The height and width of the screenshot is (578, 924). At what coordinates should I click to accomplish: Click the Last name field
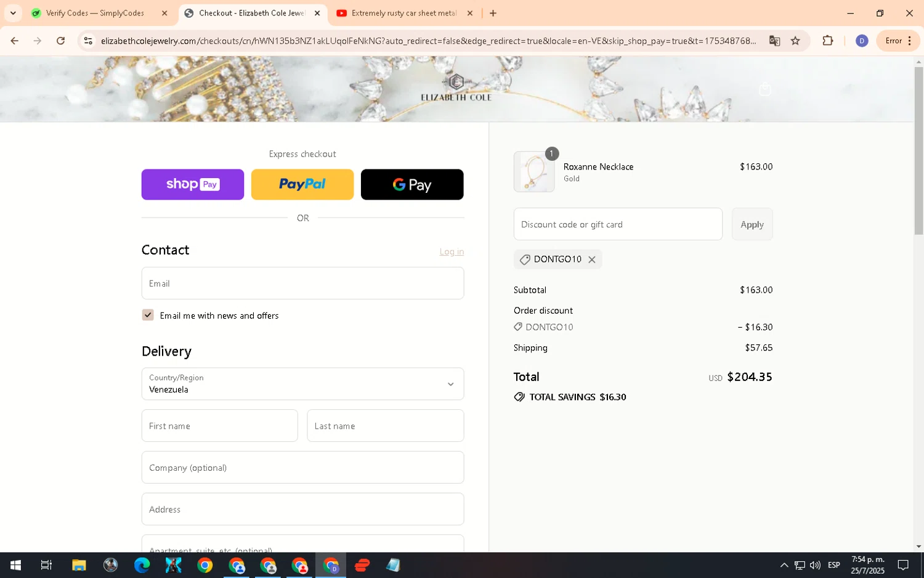tap(386, 426)
